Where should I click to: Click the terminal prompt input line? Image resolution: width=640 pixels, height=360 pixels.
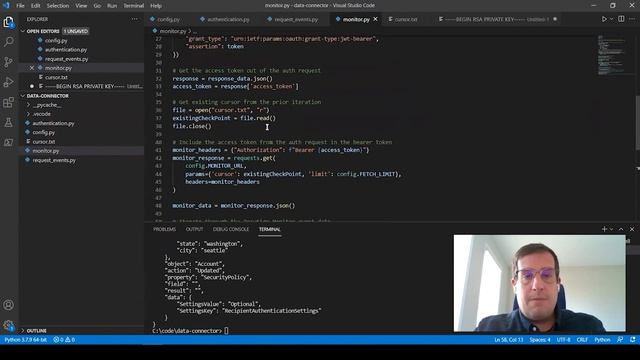[190, 331]
